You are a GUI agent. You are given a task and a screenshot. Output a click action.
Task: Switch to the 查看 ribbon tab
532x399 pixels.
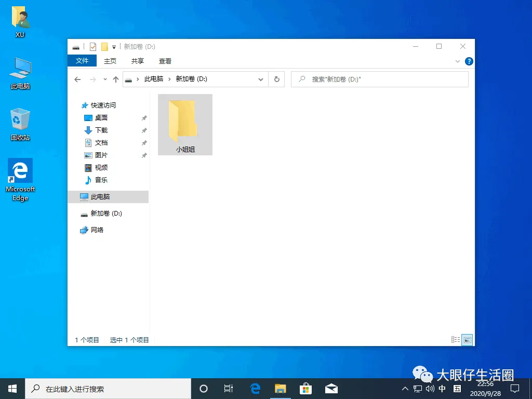[165, 61]
